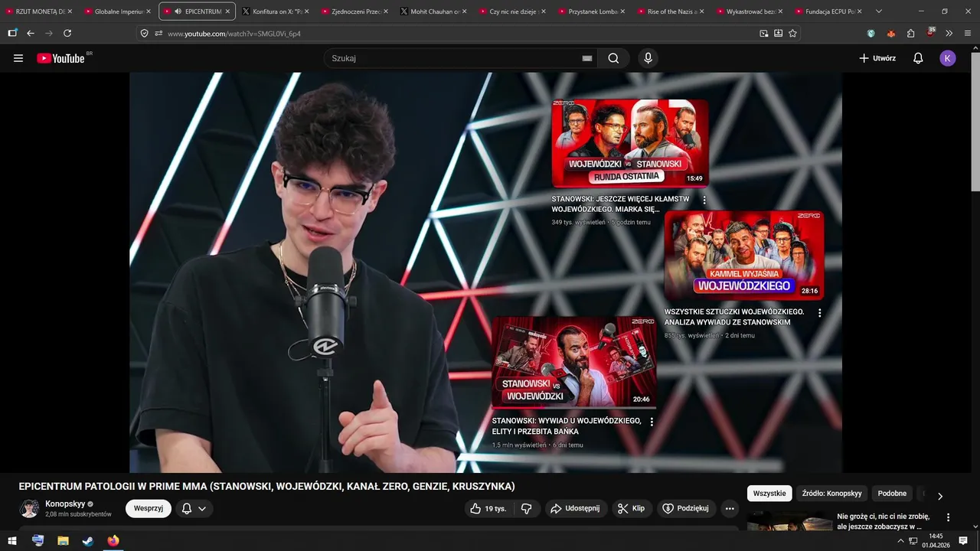The image size is (980, 551).
Task: Open YouTube notifications bell
Action: (x=918, y=58)
